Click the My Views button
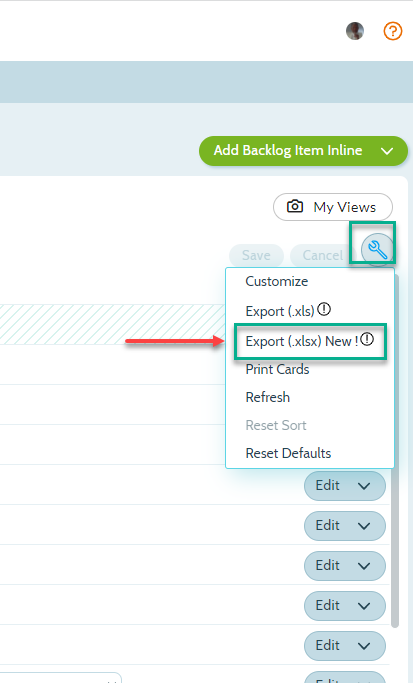Screen dimensions: 413x683 [333, 207]
